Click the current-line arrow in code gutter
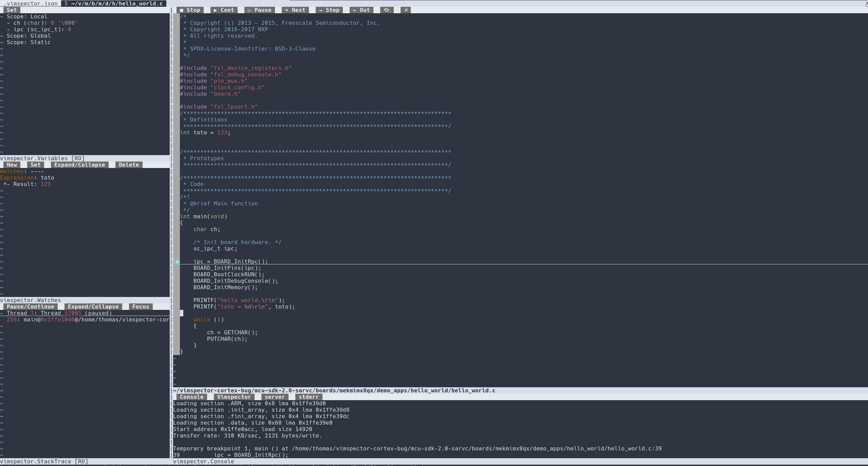 177,261
